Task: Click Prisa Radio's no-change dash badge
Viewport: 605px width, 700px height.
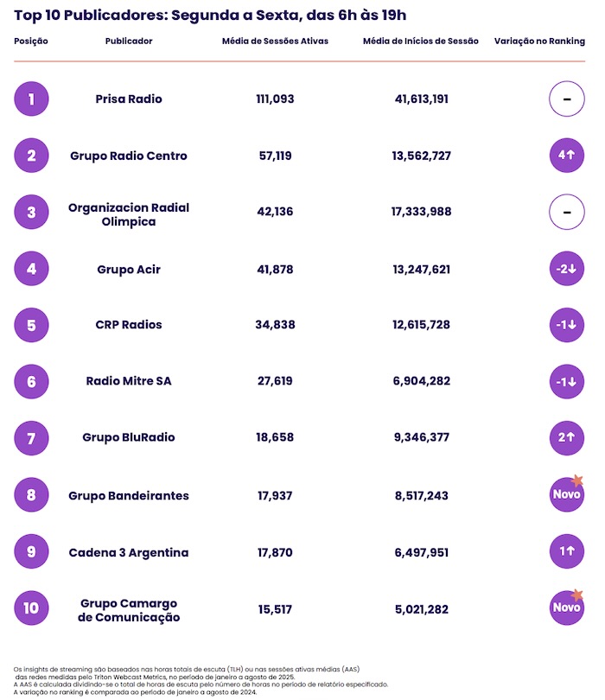Action: [x=567, y=99]
